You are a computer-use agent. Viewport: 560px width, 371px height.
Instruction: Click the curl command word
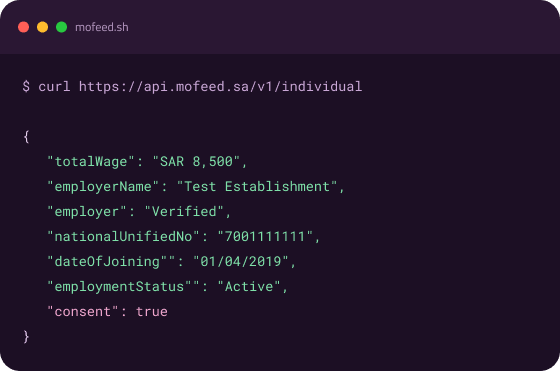coord(54,86)
